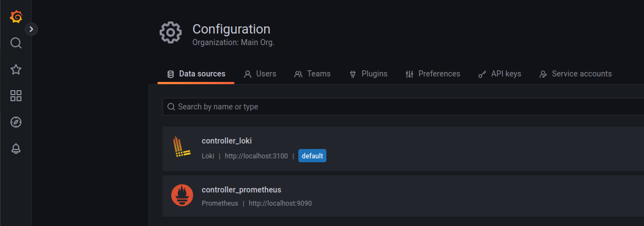Click the Configuration gear icon
Screen dimensions: 644x226
click(x=171, y=33)
